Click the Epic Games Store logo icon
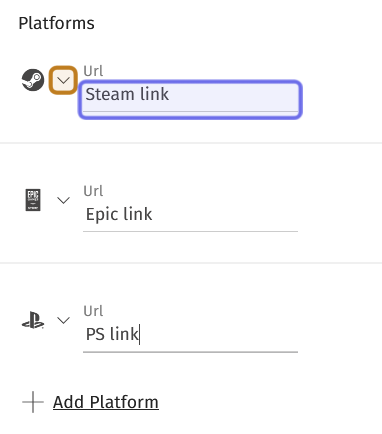382x434 pixels. coord(33,200)
